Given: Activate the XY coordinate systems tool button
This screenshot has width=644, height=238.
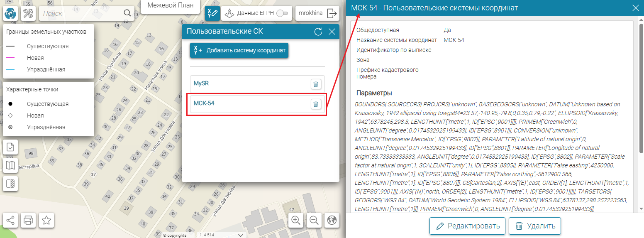Looking at the screenshot, I should click(x=212, y=13).
